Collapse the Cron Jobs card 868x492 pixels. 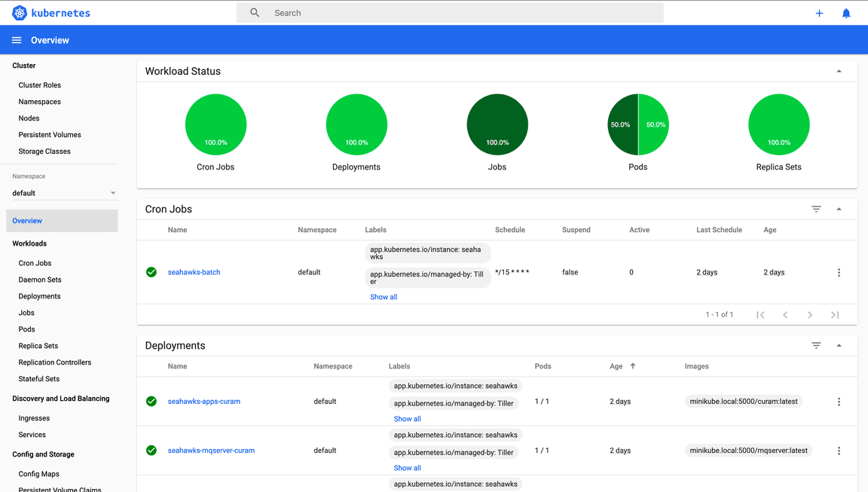click(x=839, y=209)
